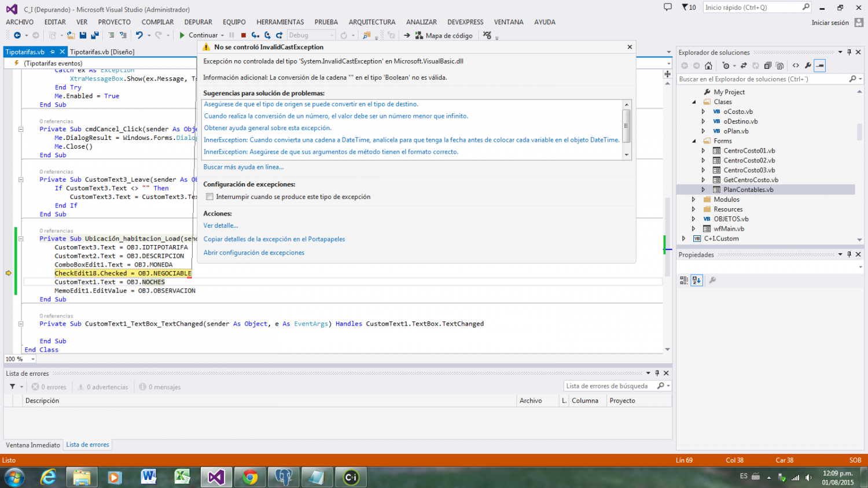Open the DEPURAR menu
The height and width of the screenshot is (488, 868).
198,22
